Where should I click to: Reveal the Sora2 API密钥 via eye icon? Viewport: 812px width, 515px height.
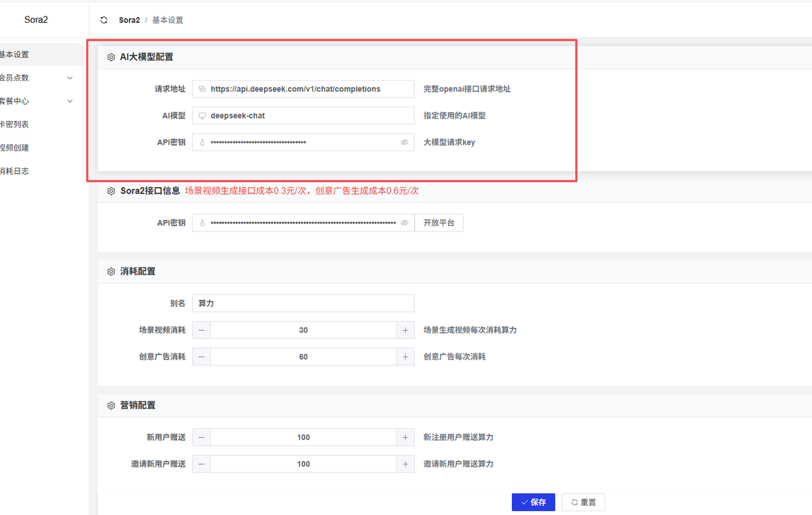click(405, 223)
